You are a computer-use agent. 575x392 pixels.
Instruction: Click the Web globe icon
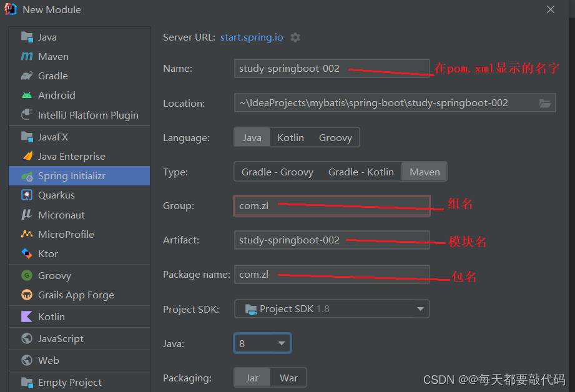tap(27, 360)
